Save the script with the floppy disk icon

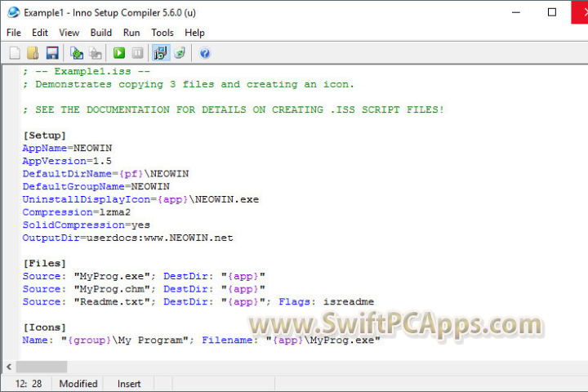click(52, 53)
